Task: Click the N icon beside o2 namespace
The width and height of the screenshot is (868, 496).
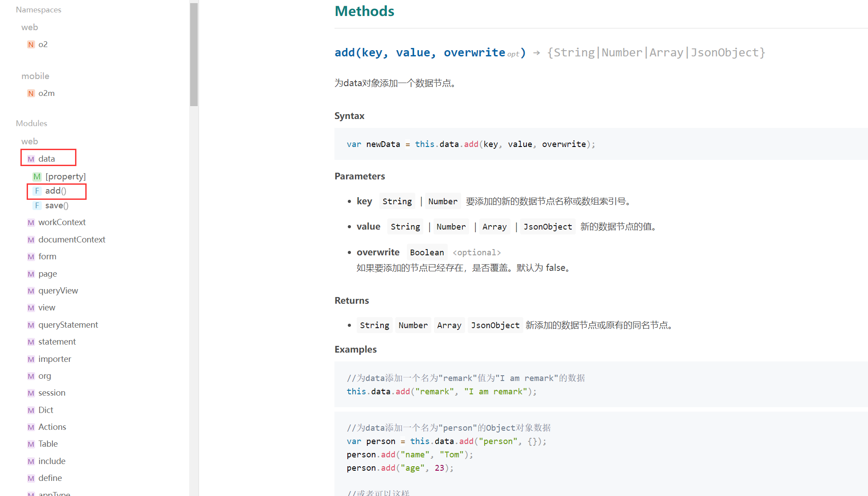Action: coord(31,44)
